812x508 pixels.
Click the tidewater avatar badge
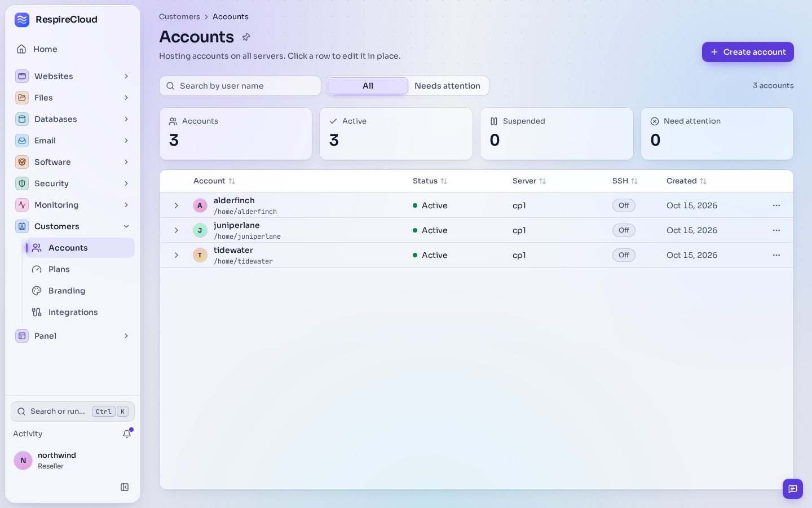(200, 255)
